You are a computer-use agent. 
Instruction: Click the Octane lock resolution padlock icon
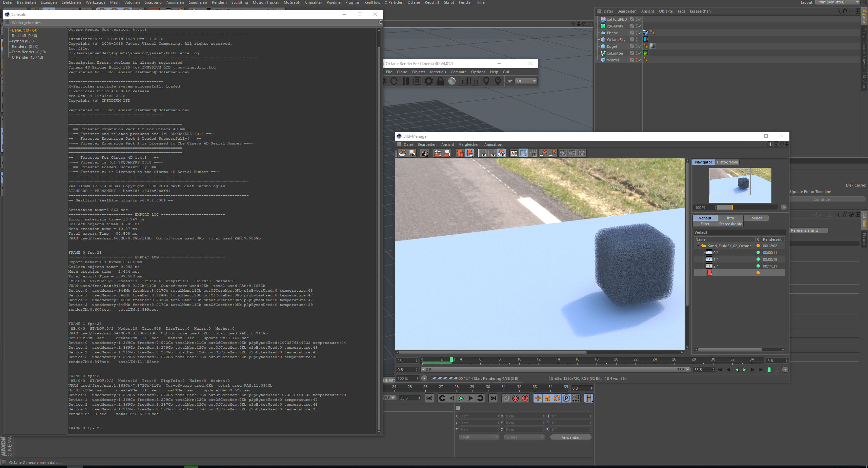(440, 81)
